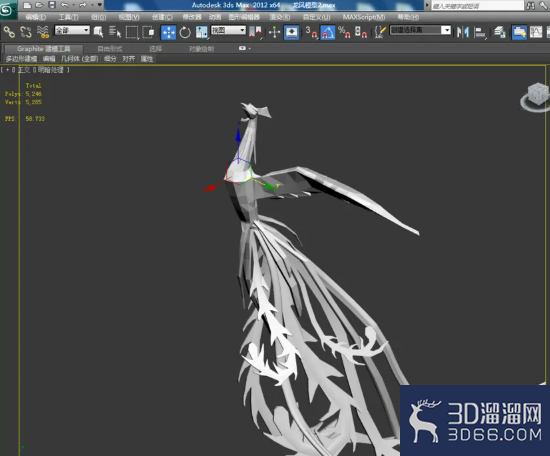The image size is (550, 456).
Task: Activate the Select and Rotate tool
Action: 185,32
